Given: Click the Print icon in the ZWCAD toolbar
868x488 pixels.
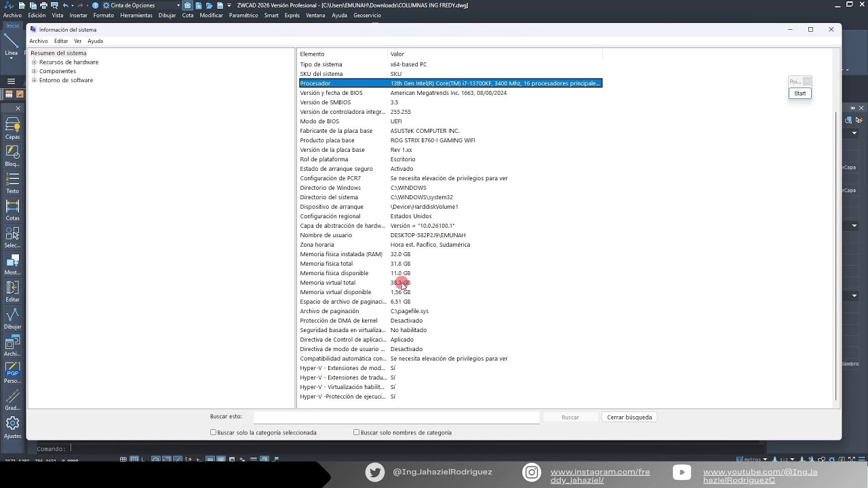Looking at the screenshot, I should [x=43, y=5].
